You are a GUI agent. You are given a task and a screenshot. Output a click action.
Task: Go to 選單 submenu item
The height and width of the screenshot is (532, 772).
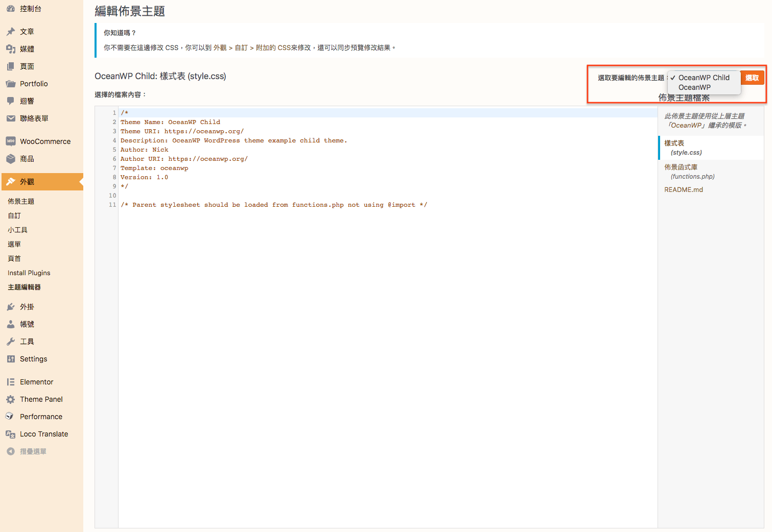[14, 245]
